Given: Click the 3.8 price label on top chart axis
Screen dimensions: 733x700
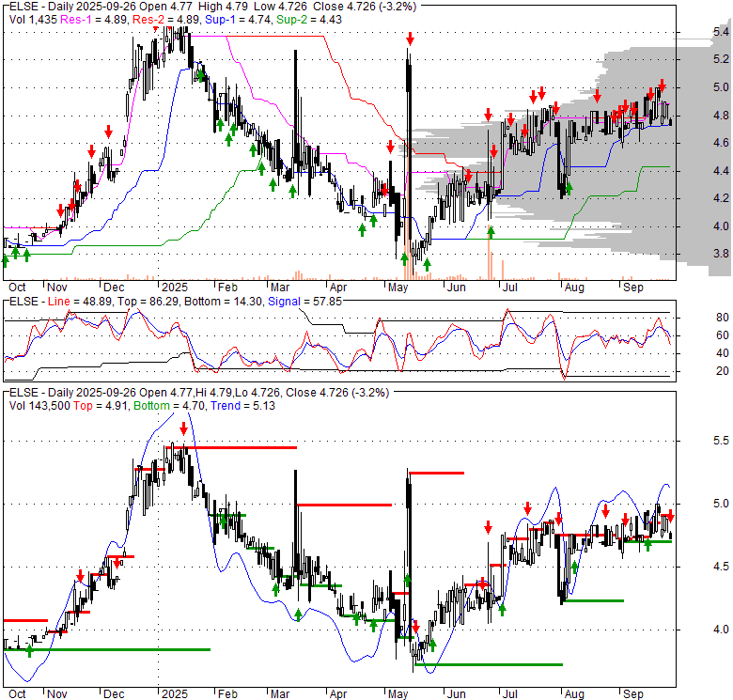Looking at the screenshot, I should (721, 254).
